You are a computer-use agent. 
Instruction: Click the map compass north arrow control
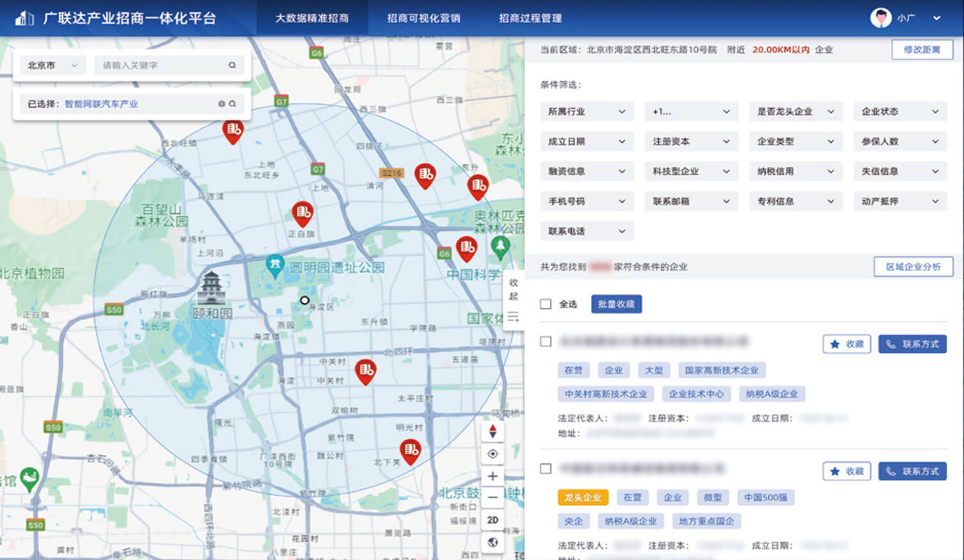[492, 432]
